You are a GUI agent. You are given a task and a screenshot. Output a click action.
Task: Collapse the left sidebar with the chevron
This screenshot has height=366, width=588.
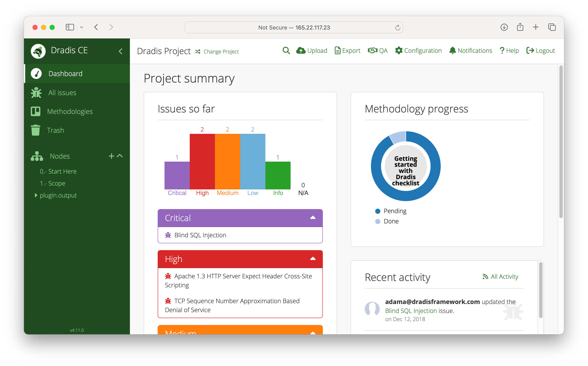pyautogui.click(x=121, y=51)
